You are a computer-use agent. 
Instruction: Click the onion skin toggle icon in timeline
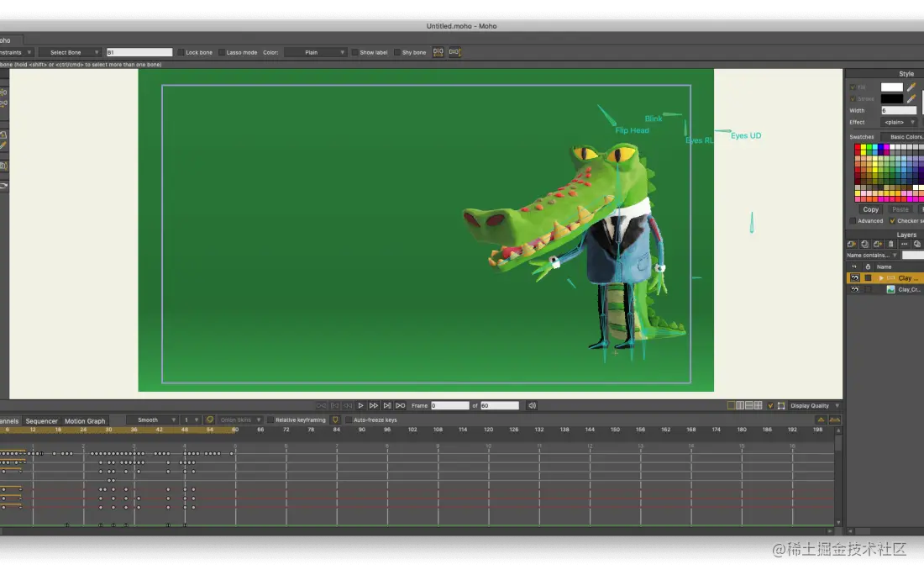coord(209,419)
